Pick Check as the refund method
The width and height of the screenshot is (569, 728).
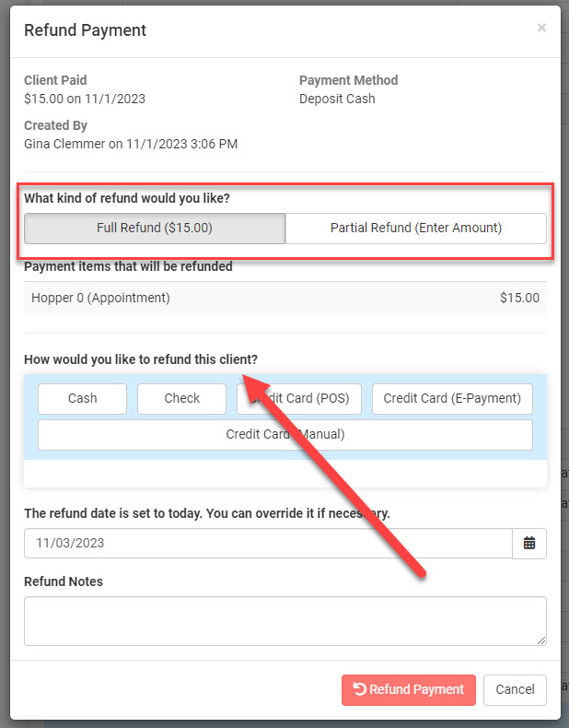tap(181, 399)
